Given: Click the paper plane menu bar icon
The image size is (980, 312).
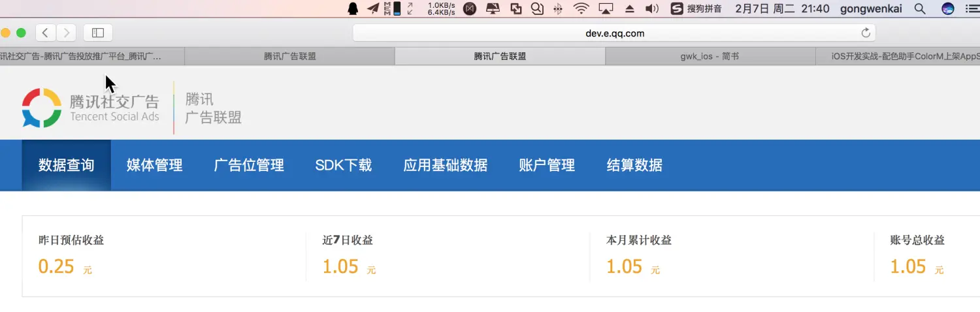Looking at the screenshot, I should coord(372,8).
